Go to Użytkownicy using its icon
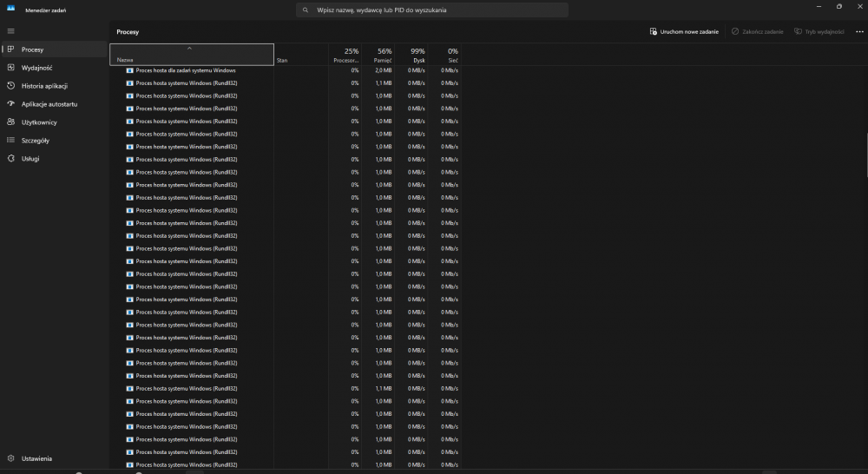This screenshot has width=868, height=474. pyautogui.click(x=10, y=122)
